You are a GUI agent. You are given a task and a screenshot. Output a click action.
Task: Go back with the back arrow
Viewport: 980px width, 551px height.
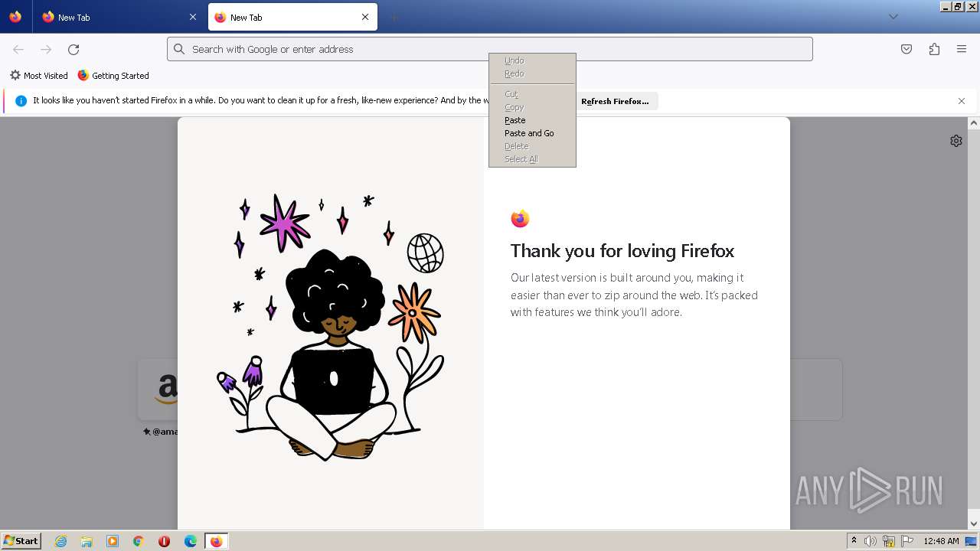point(18,49)
